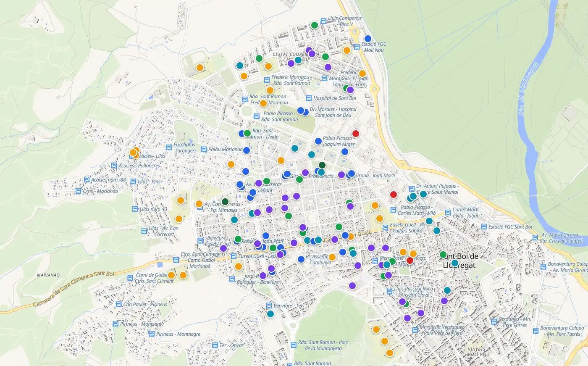
Task: Open the Rda. Sant Ramon - Parc de la Muntanyeta icon
Action: [293, 345]
